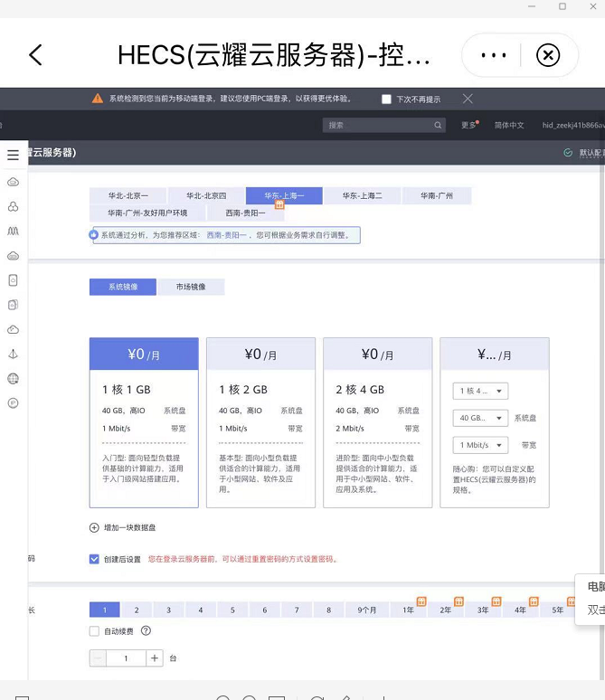Click the globe network sidebar icon

tap(13, 379)
